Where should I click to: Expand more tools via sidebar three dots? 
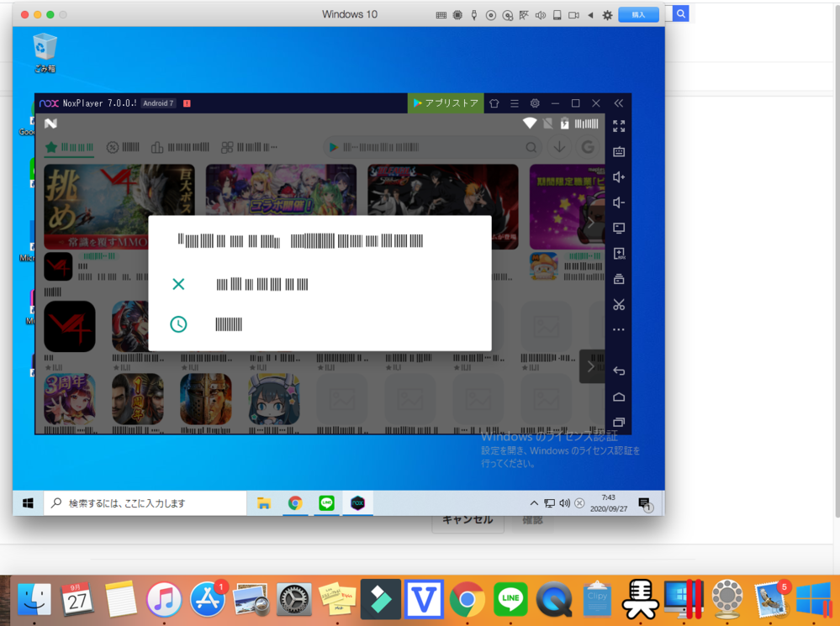(619, 330)
